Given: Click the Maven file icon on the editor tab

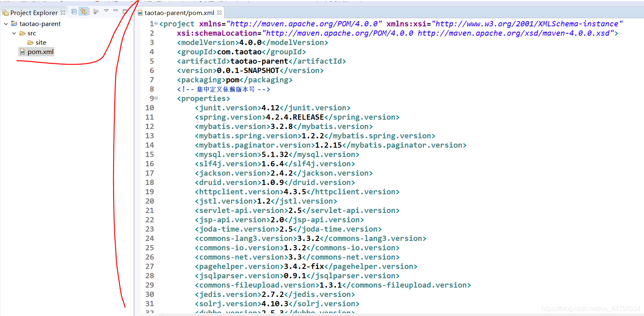Looking at the screenshot, I should pyautogui.click(x=140, y=13).
